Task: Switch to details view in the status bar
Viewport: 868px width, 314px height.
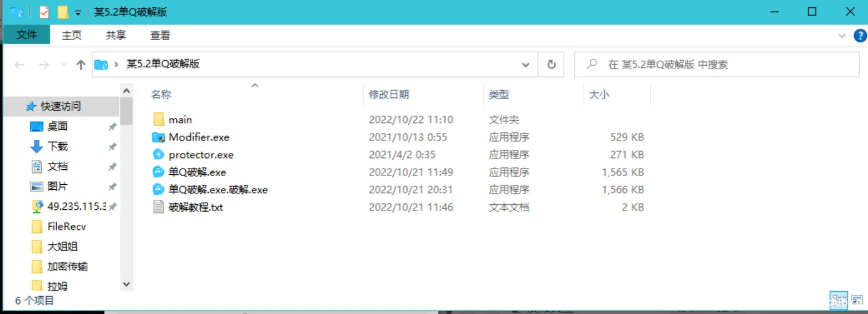Action: tap(839, 300)
